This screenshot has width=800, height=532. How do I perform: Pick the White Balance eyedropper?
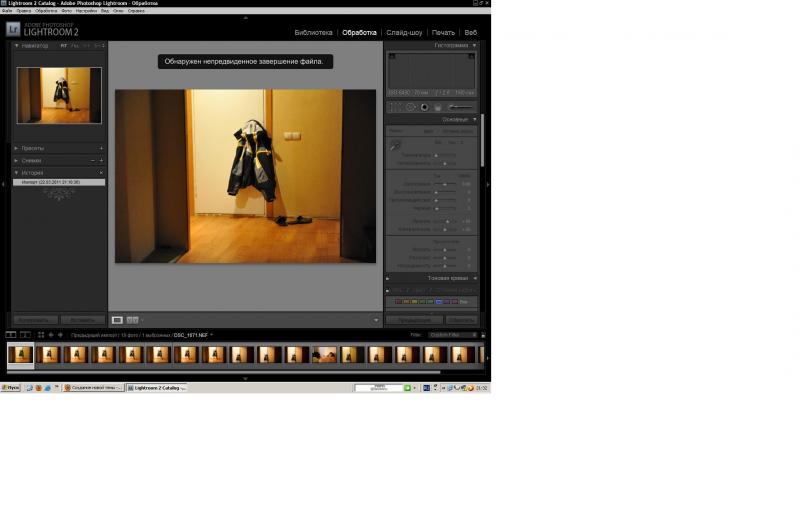[x=395, y=146]
